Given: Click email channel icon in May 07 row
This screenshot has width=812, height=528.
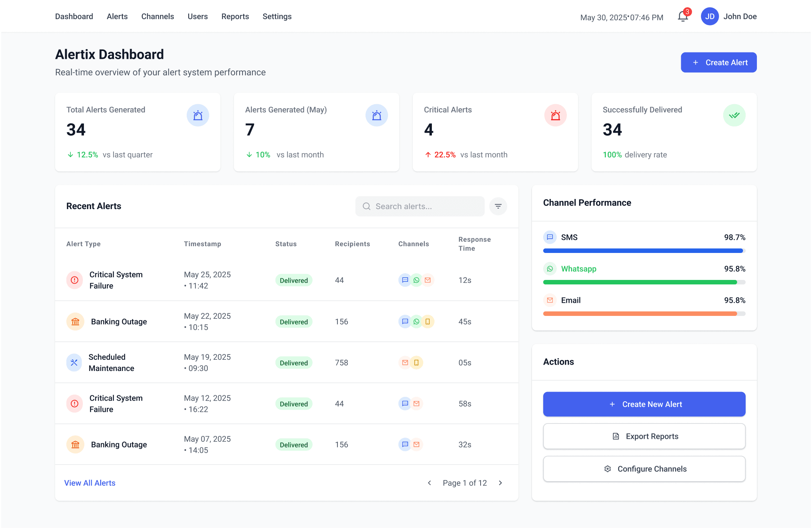Looking at the screenshot, I should point(416,445).
